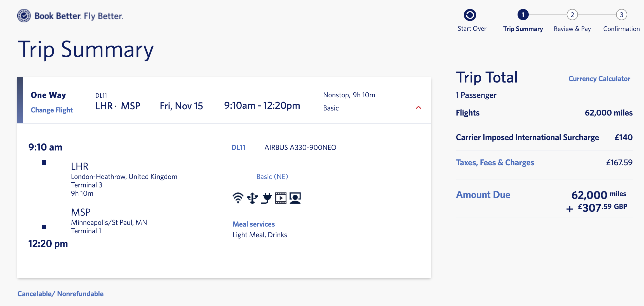Click the USB power amenity icon
644x306 pixels.
[252, 198]
